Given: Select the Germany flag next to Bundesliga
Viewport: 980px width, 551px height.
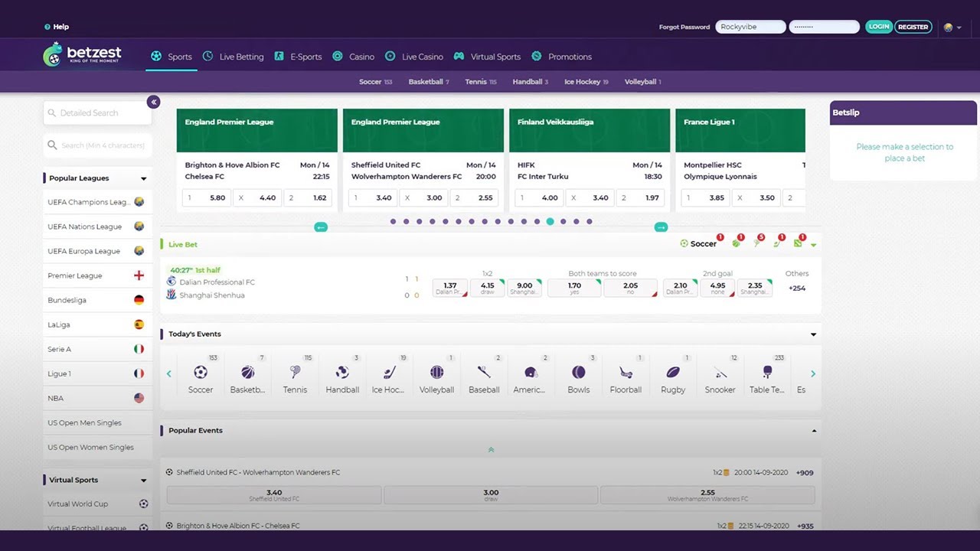Looking at the screenshot, I should point(139,300).
